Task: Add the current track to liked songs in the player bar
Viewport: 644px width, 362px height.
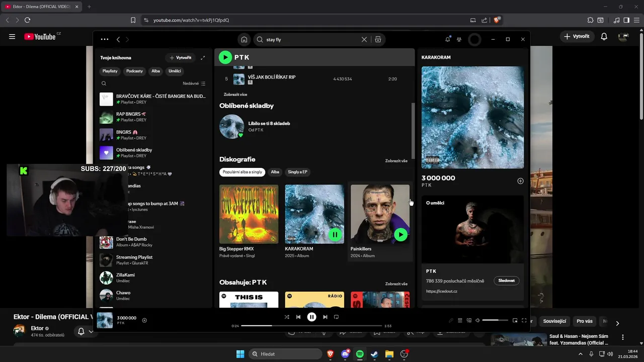Action: coord(144,320)
